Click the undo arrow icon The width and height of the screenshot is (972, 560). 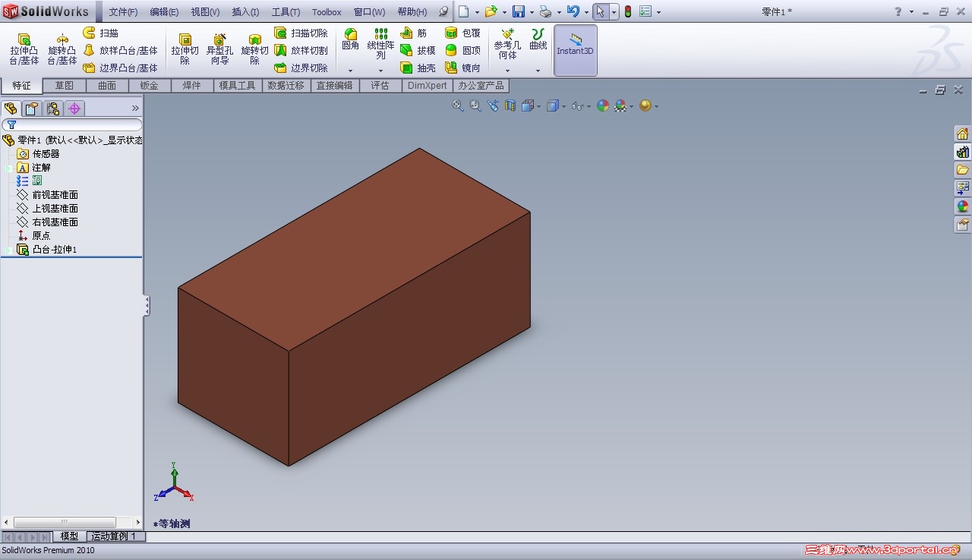[x=573, y=12]
